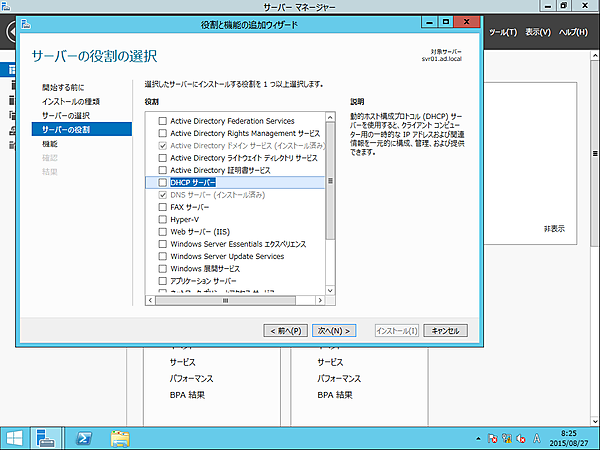This screenshot has height=450, width=600.
Task: Click Server Manager window scroll up arrow
Action: point(595,56)
